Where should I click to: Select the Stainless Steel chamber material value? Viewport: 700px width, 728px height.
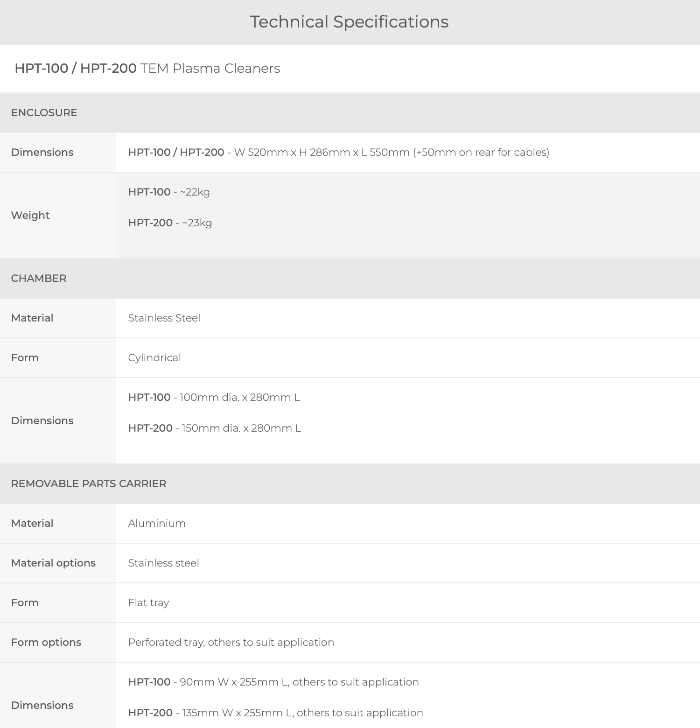[164, 318]
